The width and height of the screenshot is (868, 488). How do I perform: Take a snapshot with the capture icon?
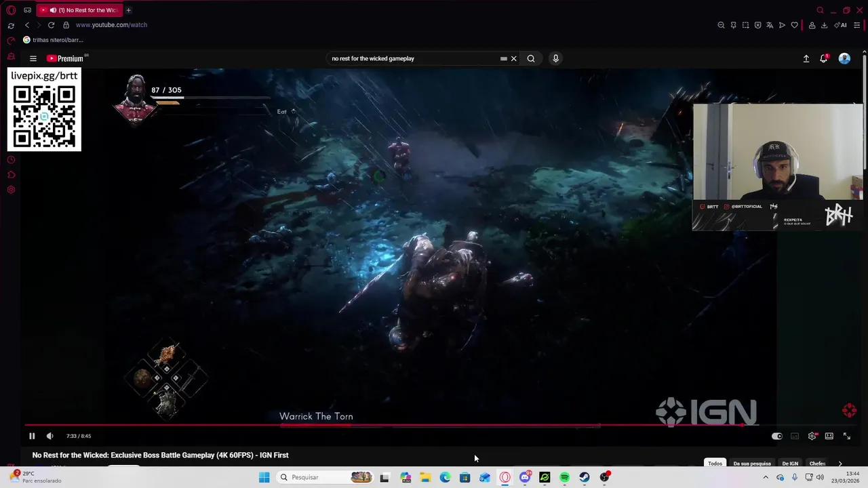745,25
